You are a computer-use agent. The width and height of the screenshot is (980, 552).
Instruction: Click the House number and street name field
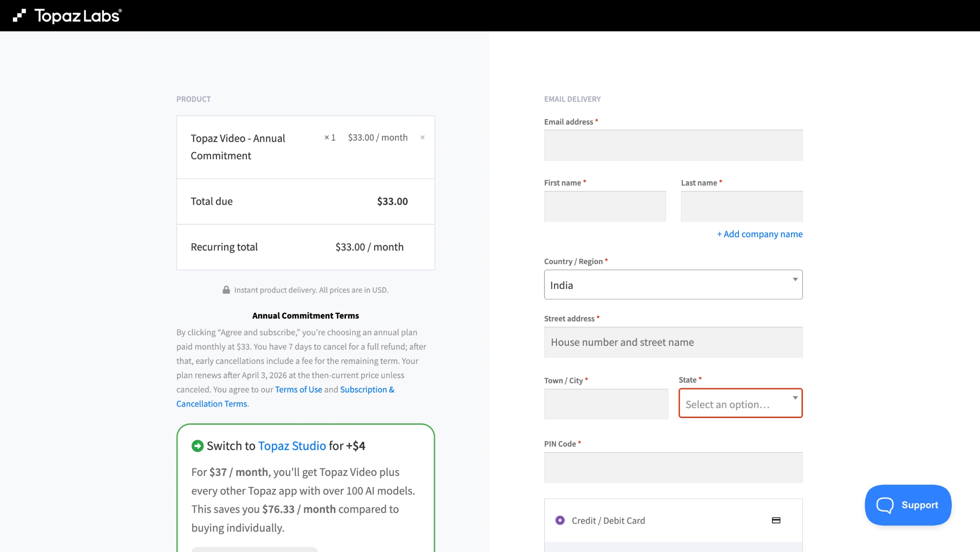coord(673,342)
